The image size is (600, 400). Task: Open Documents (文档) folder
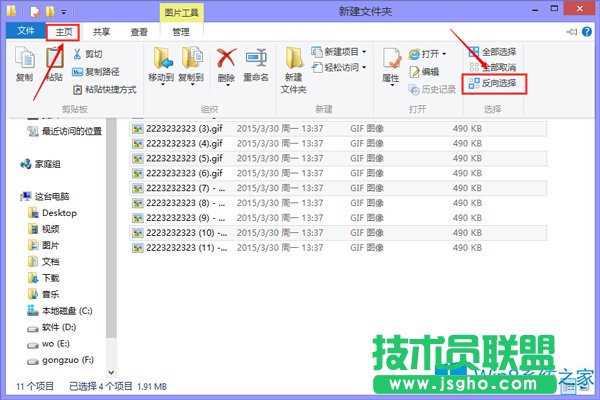pyautogui.click(x=44, y=262)
